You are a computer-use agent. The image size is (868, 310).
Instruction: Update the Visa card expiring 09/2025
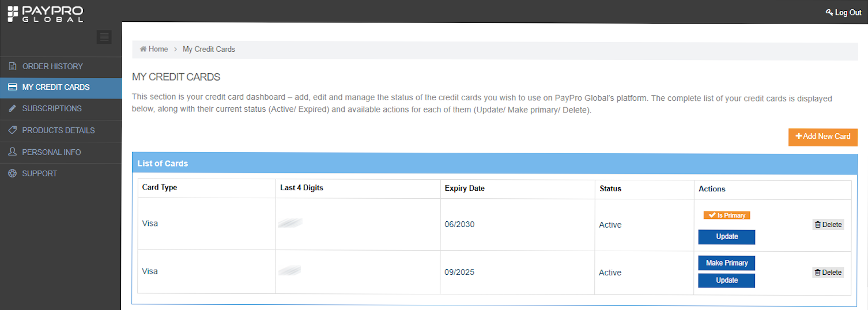coord(726,281)
